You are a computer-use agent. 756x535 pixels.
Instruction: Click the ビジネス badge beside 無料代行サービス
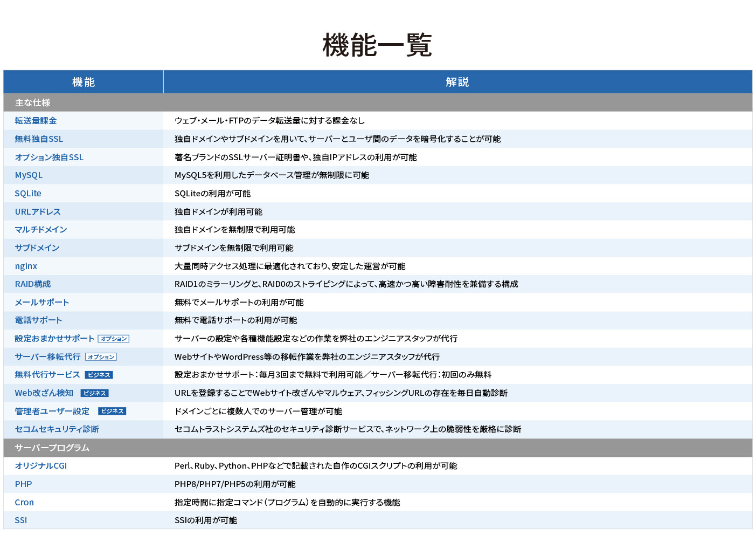pyautogui.click(x=99, y=375)
